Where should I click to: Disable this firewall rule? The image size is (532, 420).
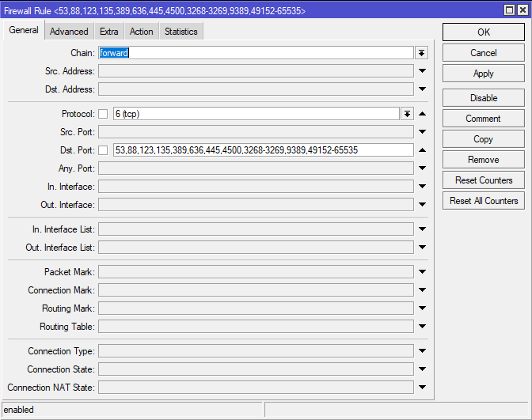[484, 98]
